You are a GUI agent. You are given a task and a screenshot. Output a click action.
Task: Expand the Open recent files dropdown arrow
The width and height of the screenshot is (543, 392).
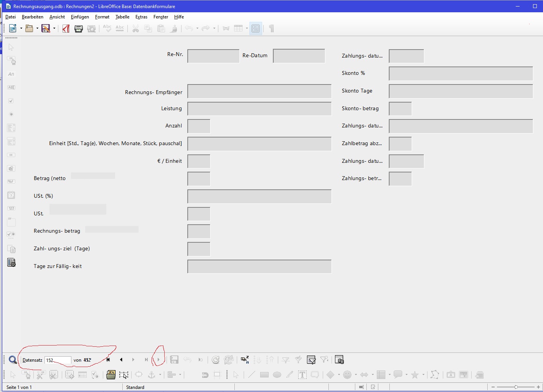point(37,28)
